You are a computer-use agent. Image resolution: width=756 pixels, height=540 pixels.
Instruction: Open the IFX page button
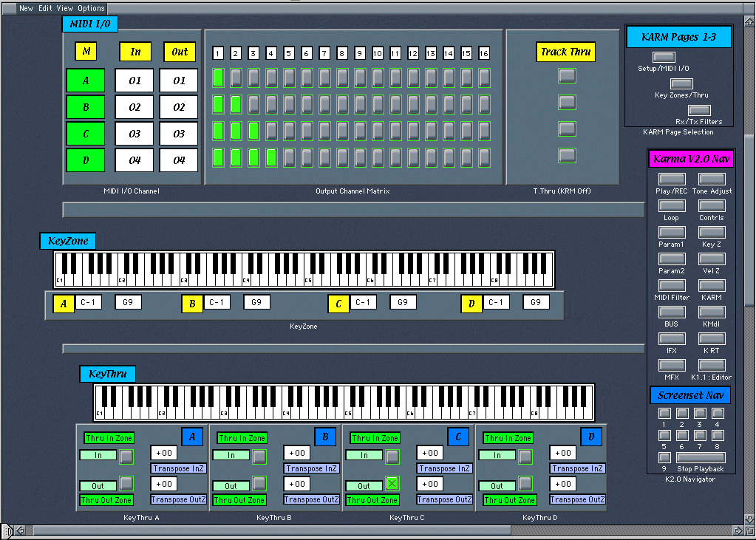(672, 338)
